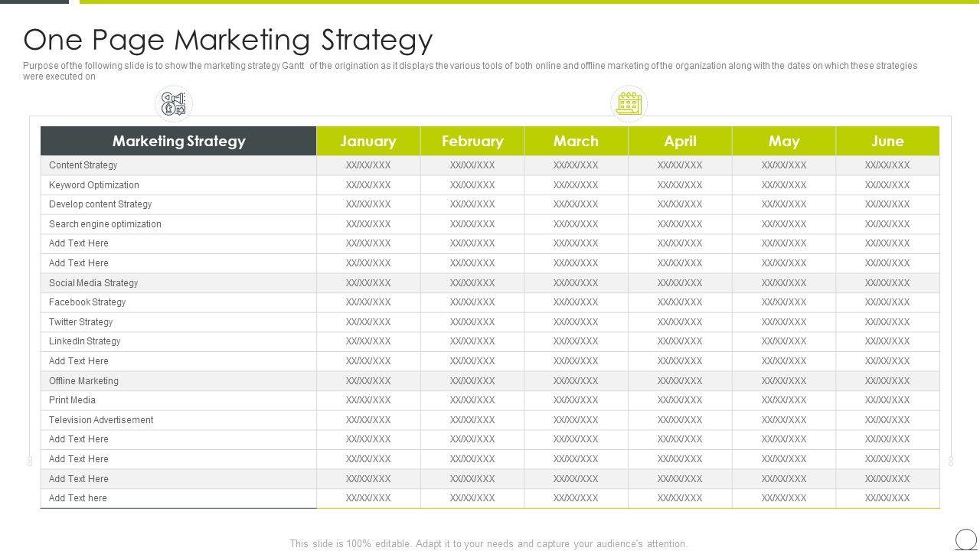The height and width of the screenshot is (551, 980).
Task: Click the LinkedIn Strategy row label
Action: (85, 341)
